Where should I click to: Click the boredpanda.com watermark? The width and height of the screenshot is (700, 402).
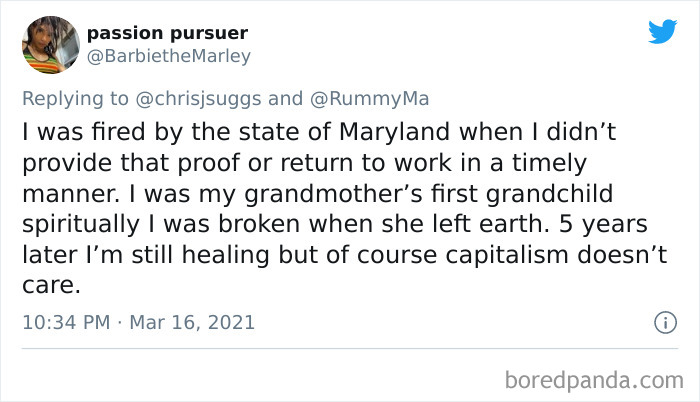pyautogui.click(x=594, y=381)
